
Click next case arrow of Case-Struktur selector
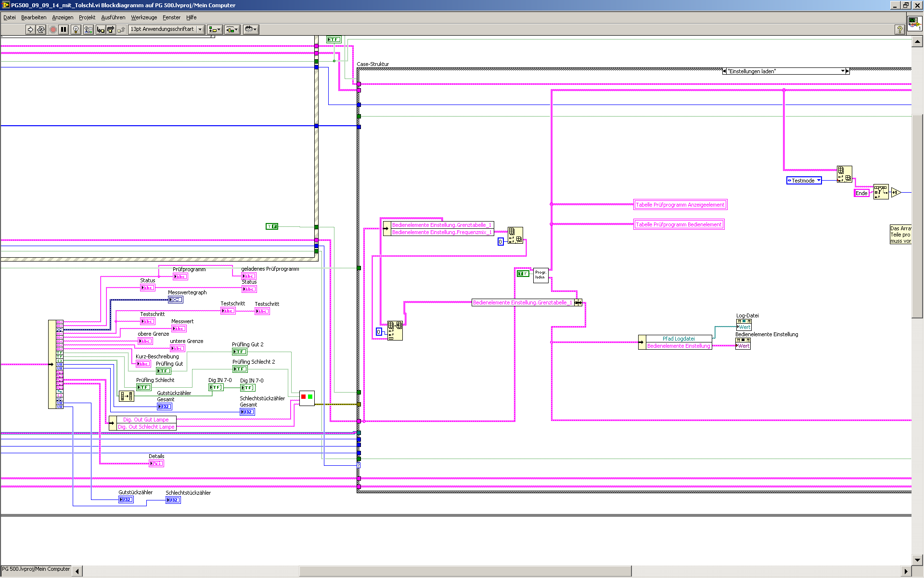[x=847, y=71]
